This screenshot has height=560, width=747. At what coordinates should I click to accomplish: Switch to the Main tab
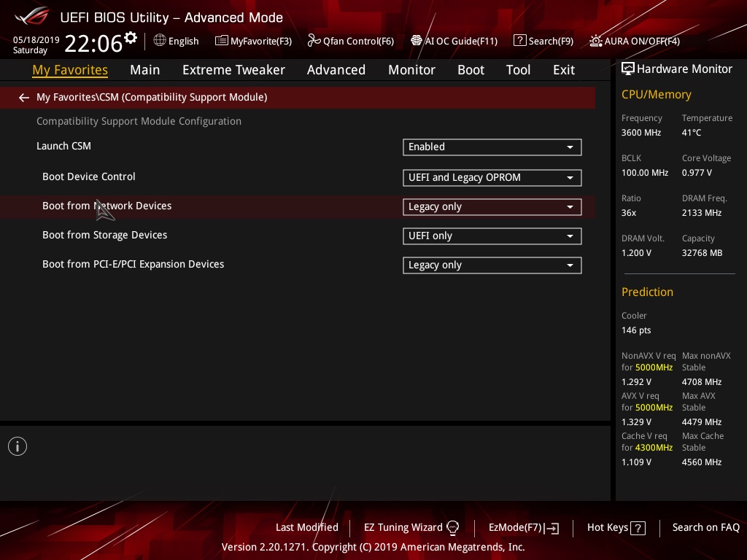tap(145, 70)
